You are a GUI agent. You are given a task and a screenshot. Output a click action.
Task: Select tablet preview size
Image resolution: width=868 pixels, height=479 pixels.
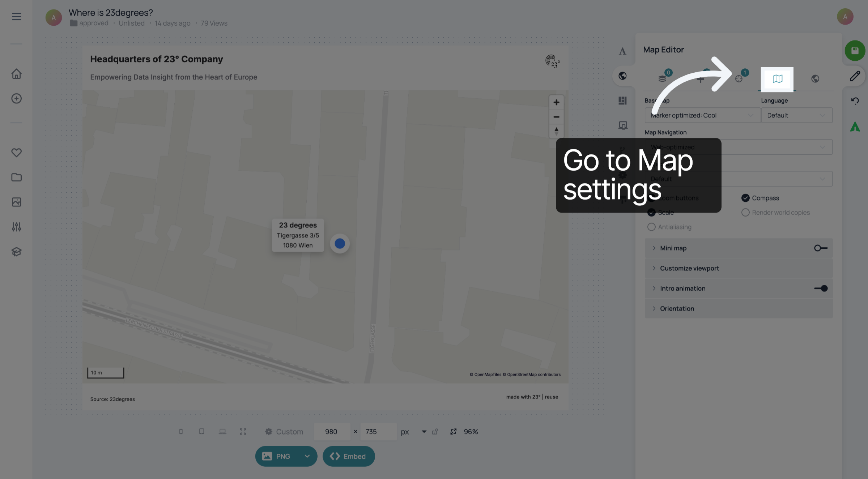click(201, 431)
